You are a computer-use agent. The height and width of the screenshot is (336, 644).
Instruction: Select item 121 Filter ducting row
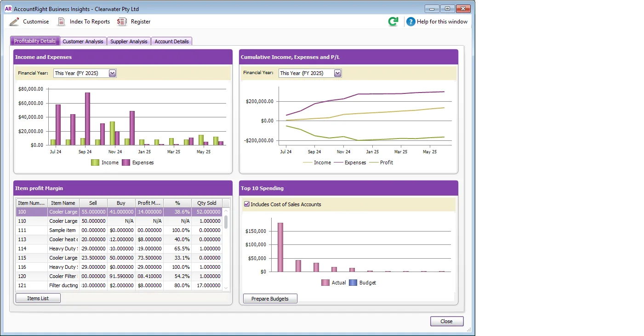pyautogui.click(x=119, y=285)
